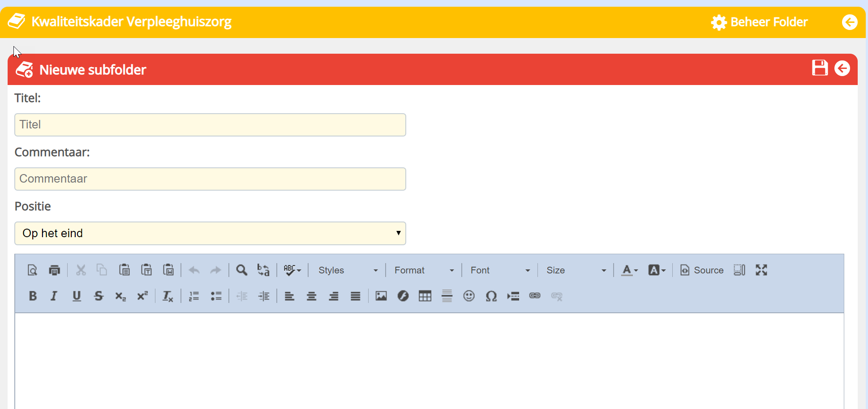The width and height of the screenshot is (868, 409).
Task: Click the Commentaar input field
Action: [x=210, y=179]
